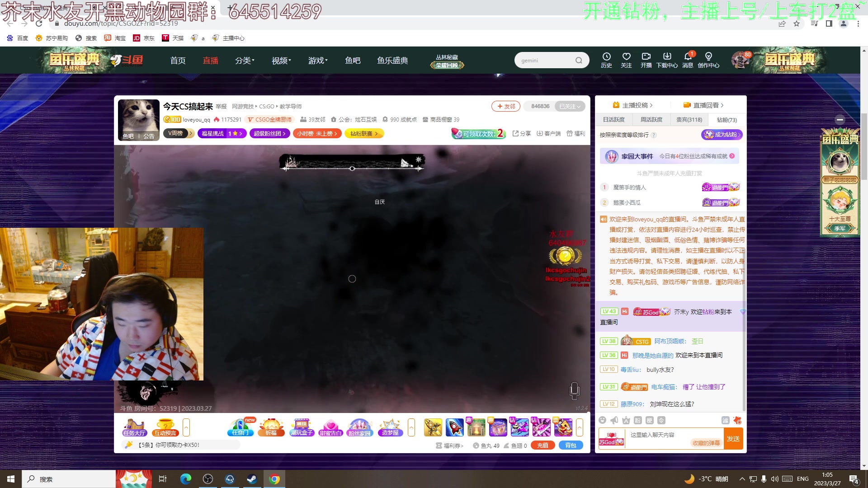Open the 任务大厅 task hall icon
Screen dimensions: 868x488
pyautogui.click(x=134, y=427)
